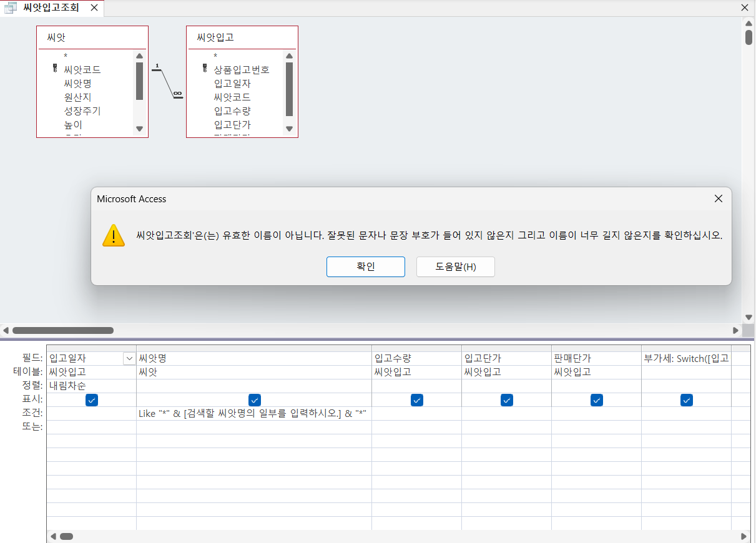
Task: Click the query icon on 씨앗입고조회 tab
Action: 11,8
